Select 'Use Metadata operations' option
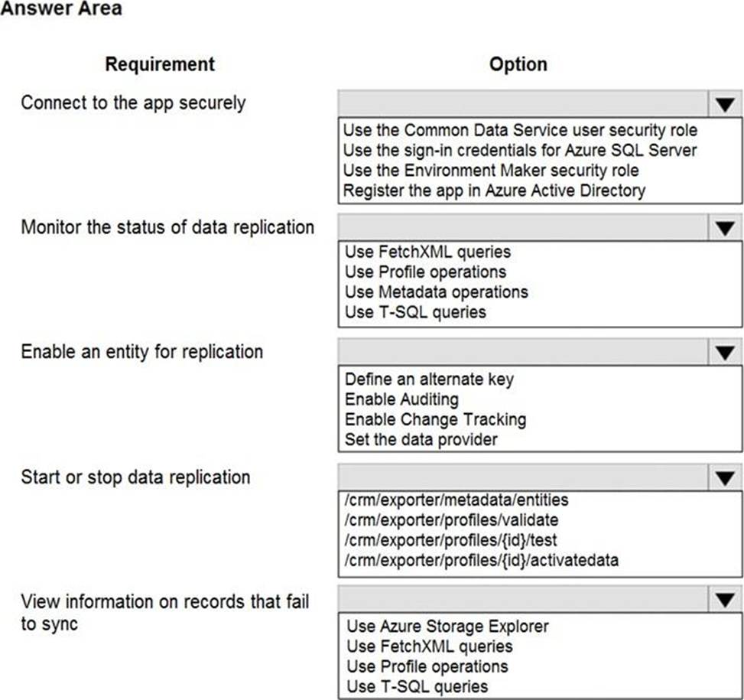The image size is (744, 700). point(436,292)
